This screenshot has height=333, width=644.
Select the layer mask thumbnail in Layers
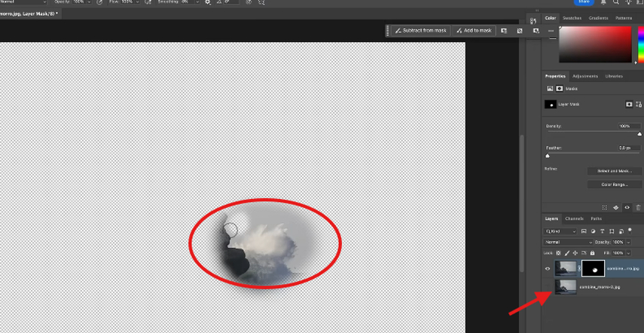593,268
